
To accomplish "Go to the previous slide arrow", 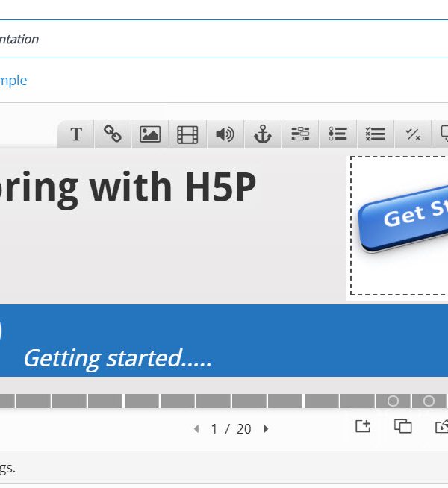I will point(196,429).
